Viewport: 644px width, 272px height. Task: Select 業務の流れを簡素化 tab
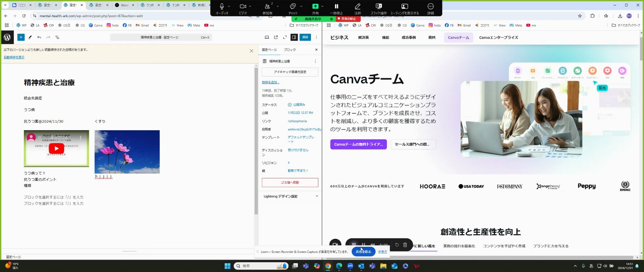459,246
